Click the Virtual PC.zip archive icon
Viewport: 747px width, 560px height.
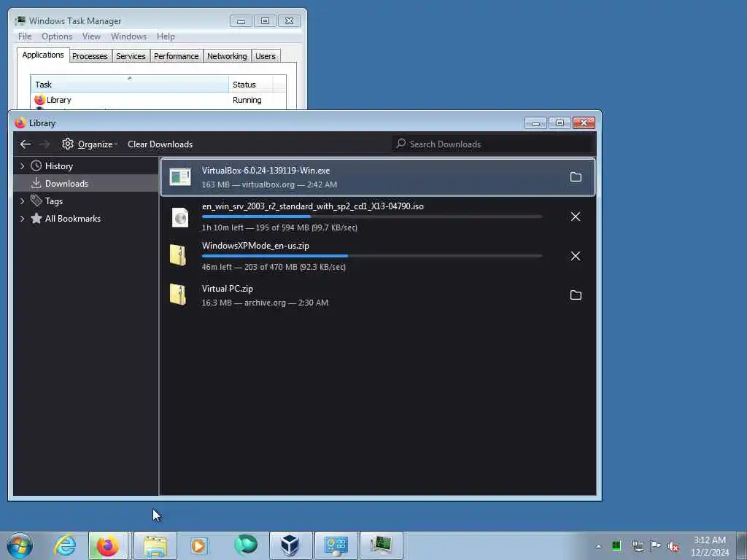click(178, 295)
